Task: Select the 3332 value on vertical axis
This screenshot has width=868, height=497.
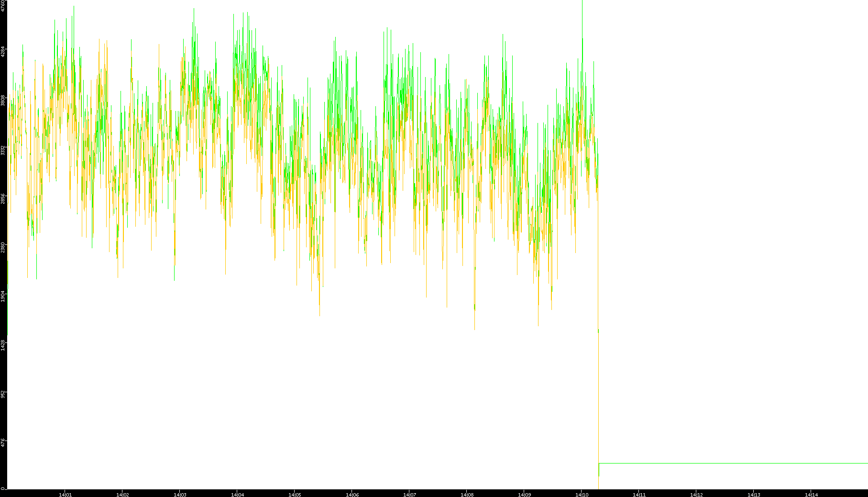Action: 3,150
